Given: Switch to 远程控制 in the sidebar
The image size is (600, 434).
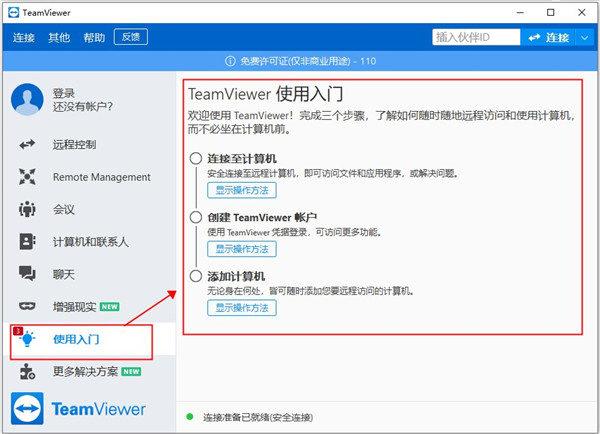Looking at the screenshot, I should tap(74, 145).
